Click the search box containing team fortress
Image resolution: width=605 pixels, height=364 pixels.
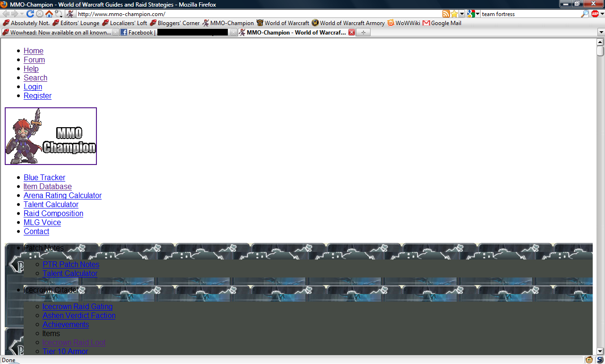tap(530, 14)
